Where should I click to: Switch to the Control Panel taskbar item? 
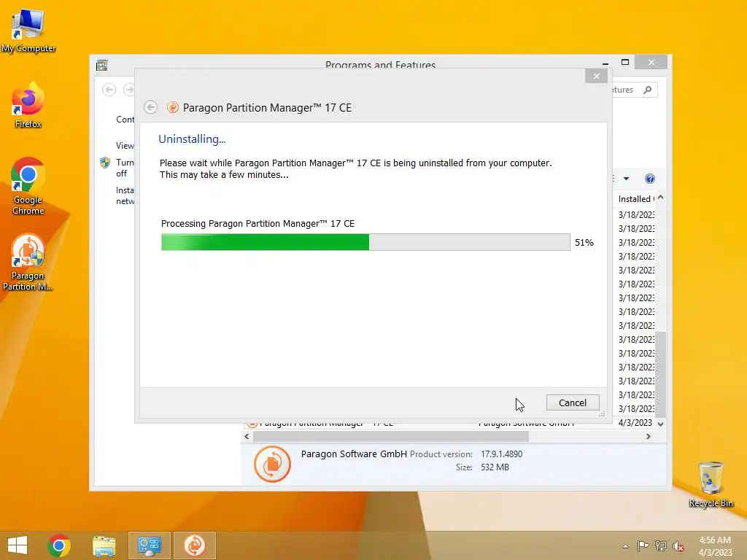(x=149, y=545)
